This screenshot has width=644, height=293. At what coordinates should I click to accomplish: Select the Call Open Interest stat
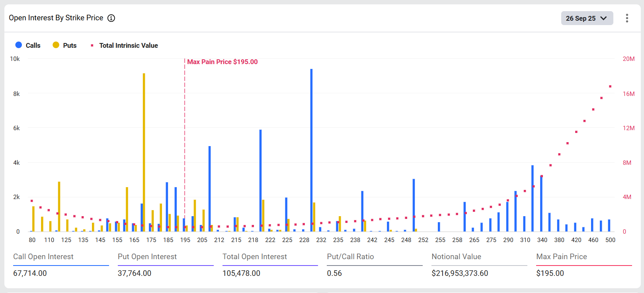(43, 257)
